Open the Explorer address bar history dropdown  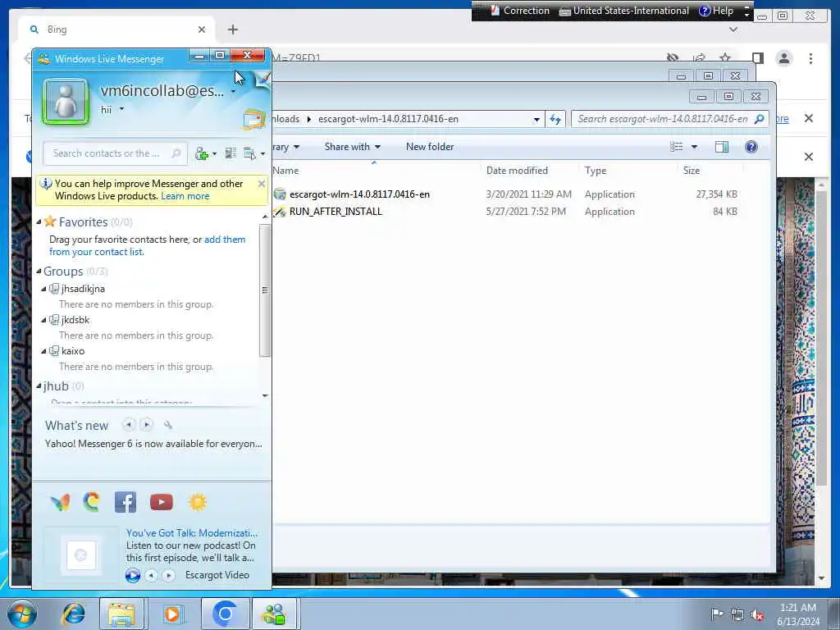pos(536,120)
